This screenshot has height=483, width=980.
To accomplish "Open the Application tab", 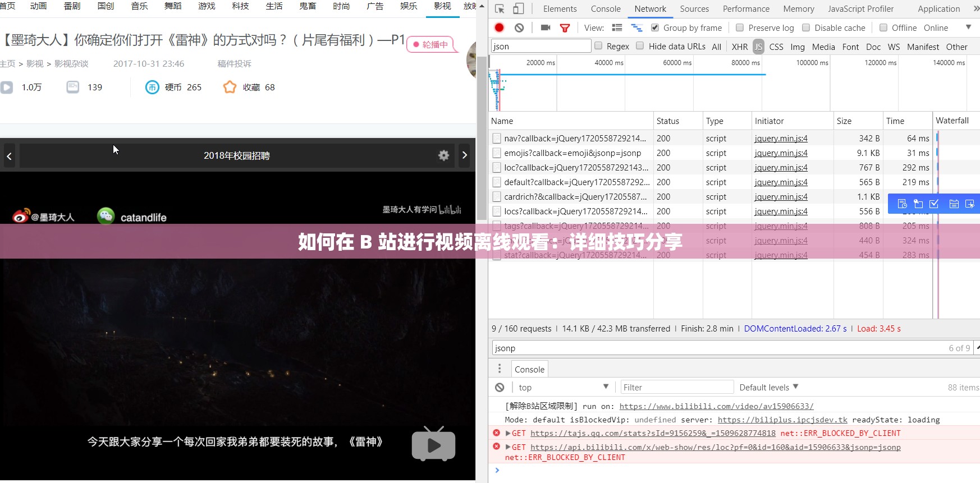I will 938,9.
